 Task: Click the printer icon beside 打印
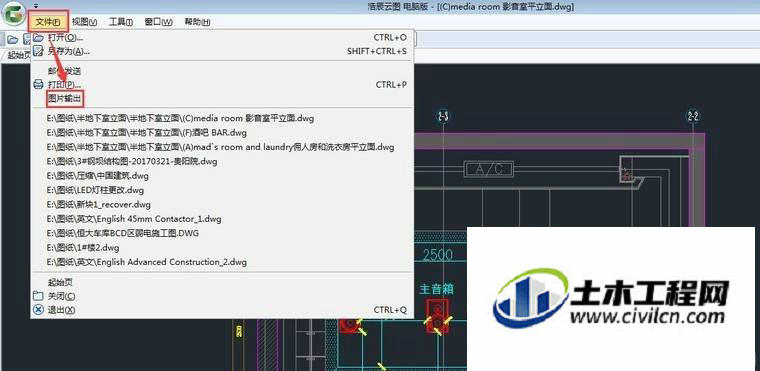pyautogui.click(x=38, y=85)
